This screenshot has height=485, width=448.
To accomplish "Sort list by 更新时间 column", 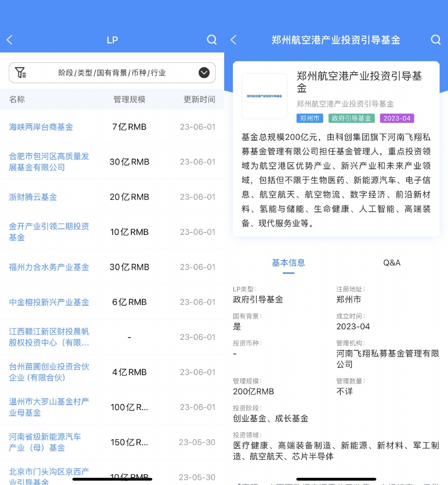I will click(199, 99).
